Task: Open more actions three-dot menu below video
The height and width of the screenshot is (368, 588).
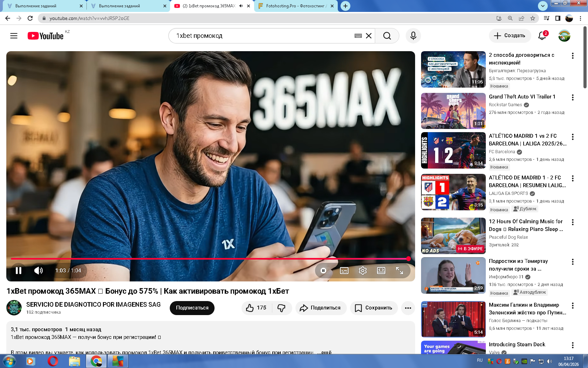Action: 408,308
